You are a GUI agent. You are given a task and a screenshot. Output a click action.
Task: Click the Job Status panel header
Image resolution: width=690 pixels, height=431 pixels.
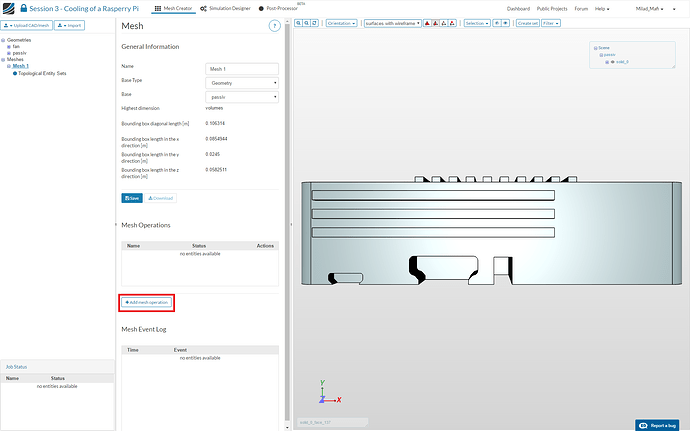click(x=57, y=367)
